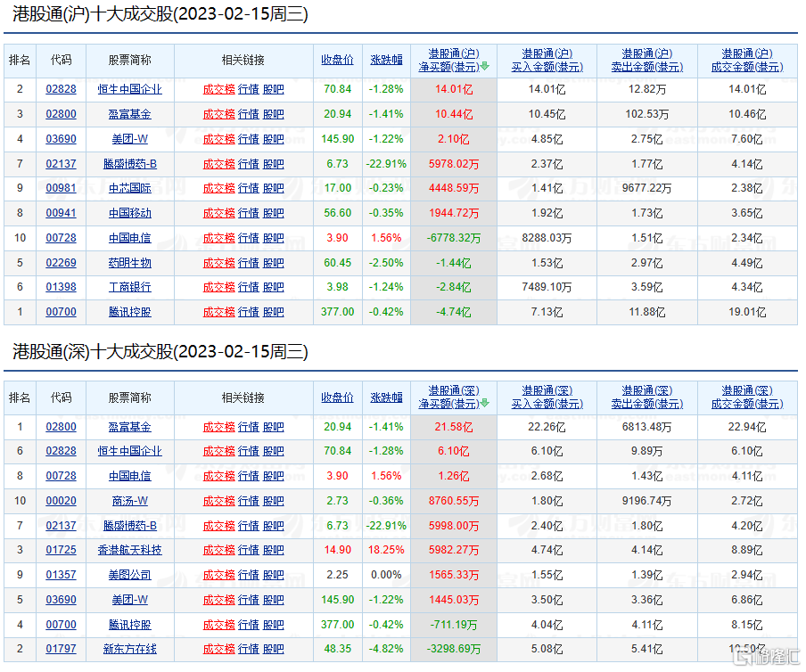Image resolution: width=806 pixels, height=672 pixels.
Task: Click the 港股通(沪) 卖出金额(港元) header
Action: tap(646, 60)
